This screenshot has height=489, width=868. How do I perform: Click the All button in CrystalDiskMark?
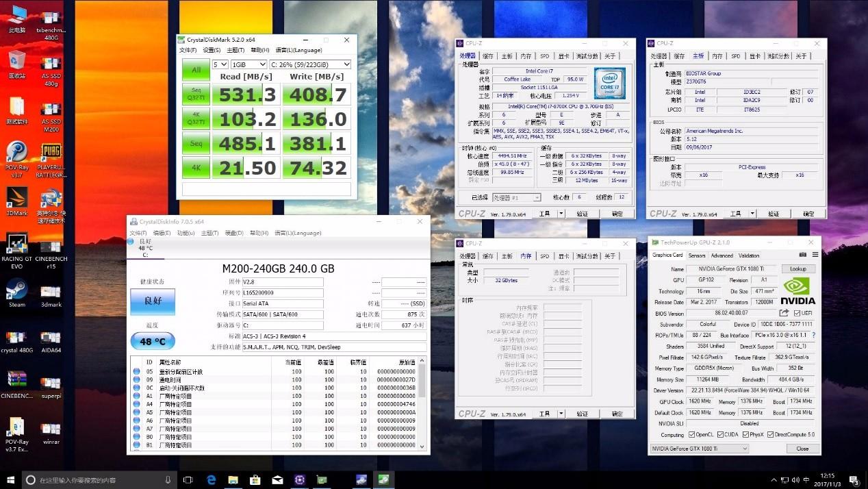tap(196, 69)
